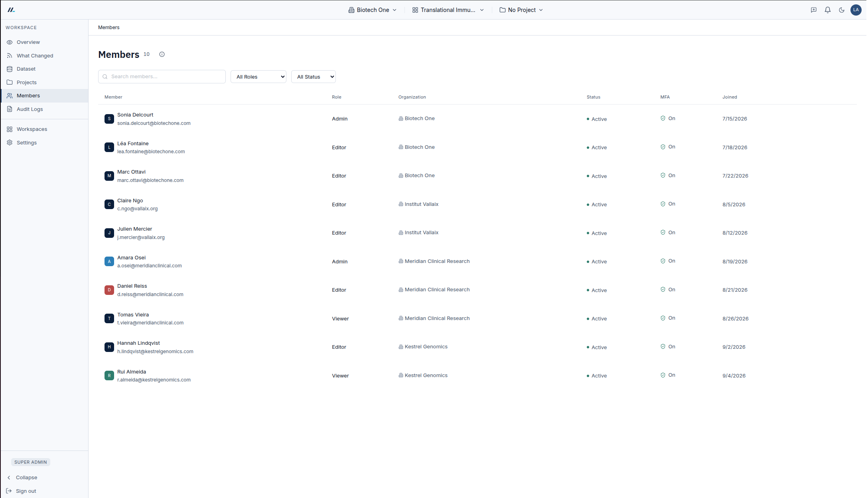
Task: Click the info icon next to Members count
Action: click(x=162, y=54)
